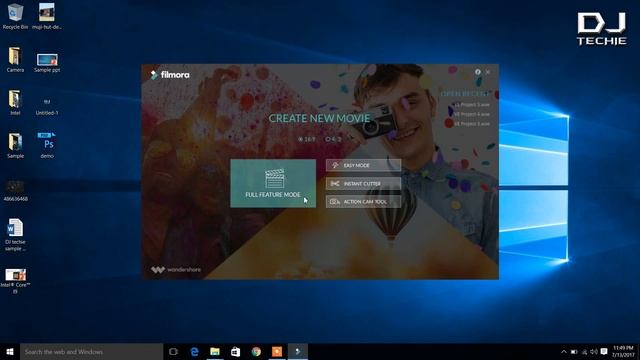Screen dimensions: 640x360
Task: Select the Recycle Bin desktop icon
Action: [x=16, y=16]
